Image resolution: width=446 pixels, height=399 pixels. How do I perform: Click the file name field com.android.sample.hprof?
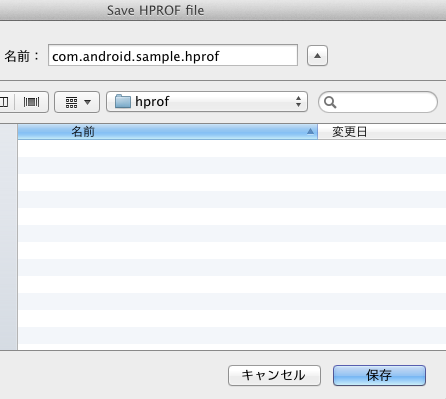pos(173,55)
